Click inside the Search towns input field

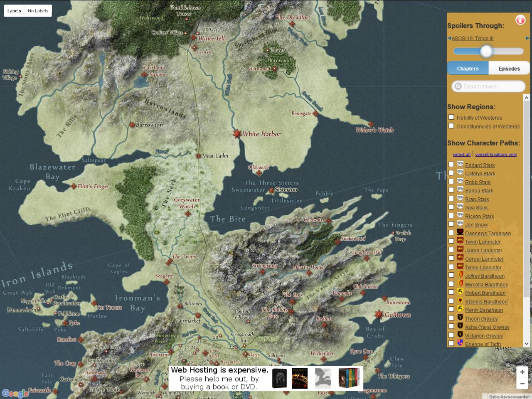tap(486, 86)
